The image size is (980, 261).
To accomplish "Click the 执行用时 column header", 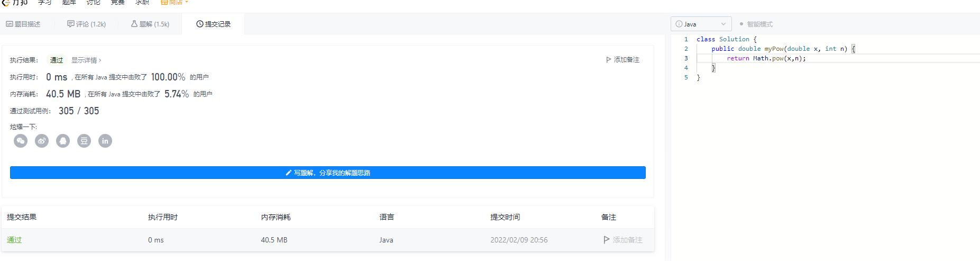I will (163, 217).
